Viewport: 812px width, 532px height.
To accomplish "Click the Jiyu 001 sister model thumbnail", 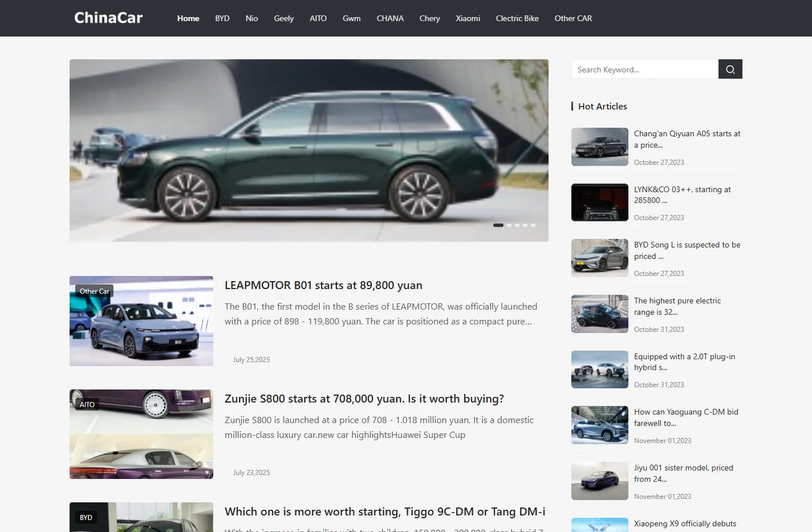I will pos(600,481).
